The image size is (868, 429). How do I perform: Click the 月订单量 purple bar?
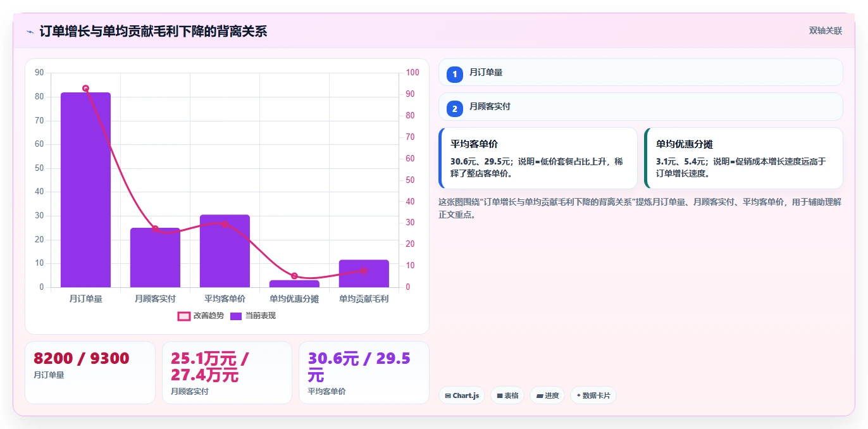click(85, 190)
